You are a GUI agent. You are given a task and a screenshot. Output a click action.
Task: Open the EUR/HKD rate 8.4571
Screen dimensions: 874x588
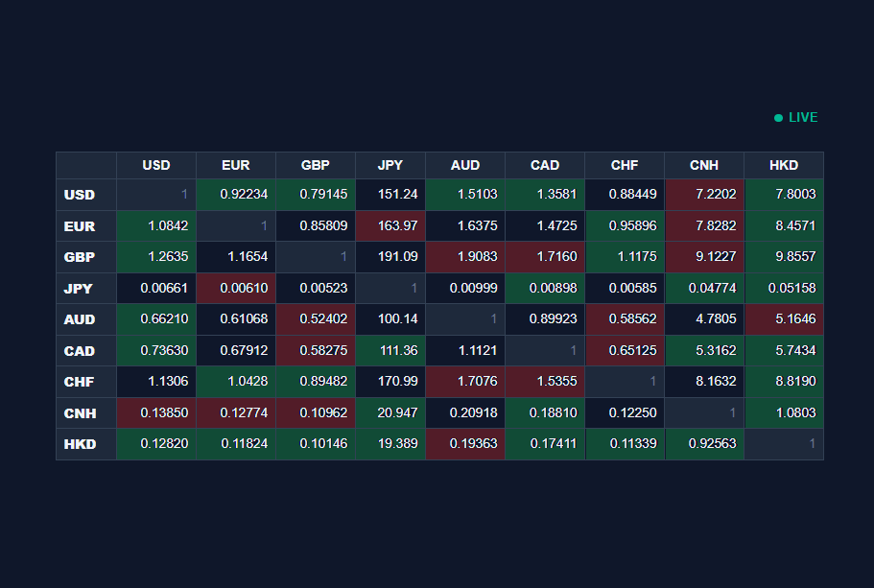pyautogui.click(x=784, y=225)
